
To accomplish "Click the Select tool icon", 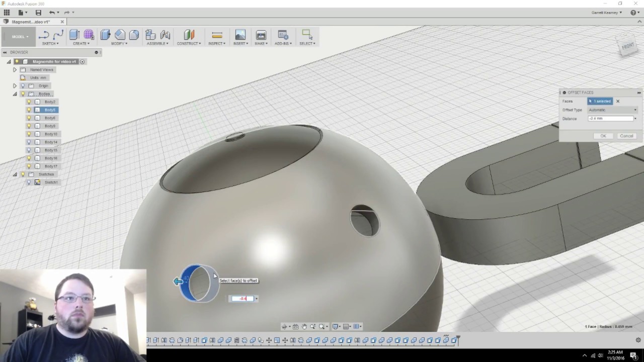I will point(306,35).
